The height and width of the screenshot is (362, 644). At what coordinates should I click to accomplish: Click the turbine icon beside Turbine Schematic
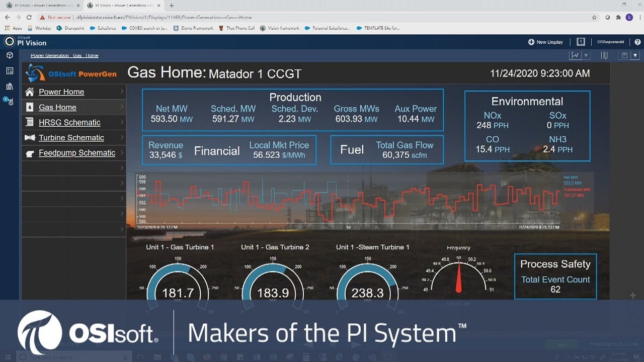click(30, 137)
